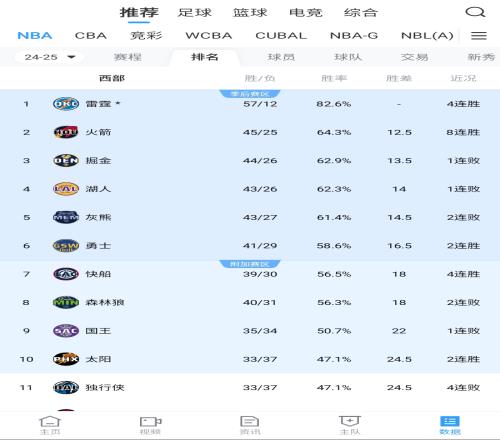Viewport: 500px width, 440px height.
Task: Expand the 24-25 season dropdown
Action: [49, 57]
